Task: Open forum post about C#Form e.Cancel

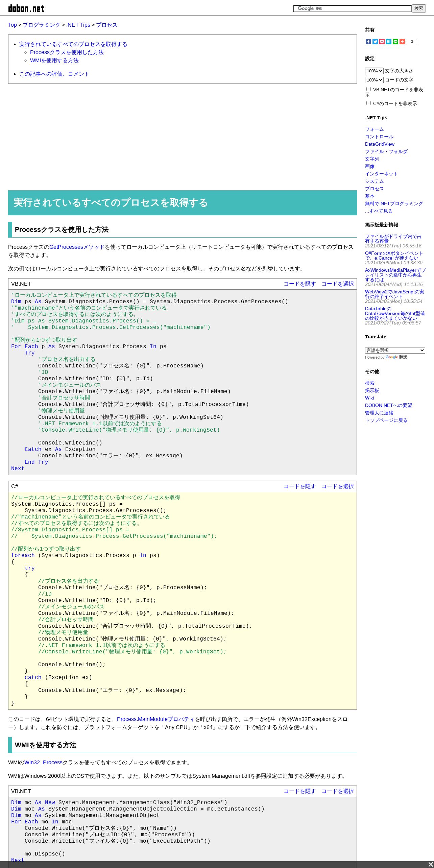Action: 394,256
